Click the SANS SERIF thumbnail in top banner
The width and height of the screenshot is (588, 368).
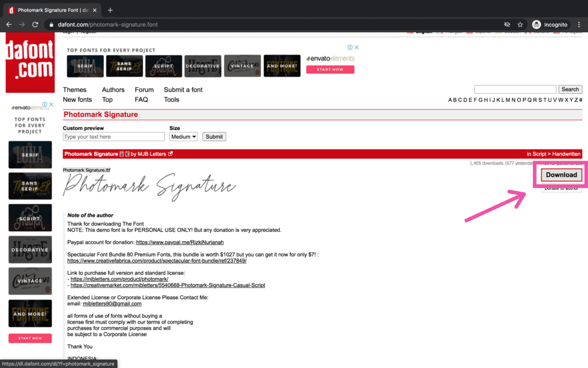point(125,66)
